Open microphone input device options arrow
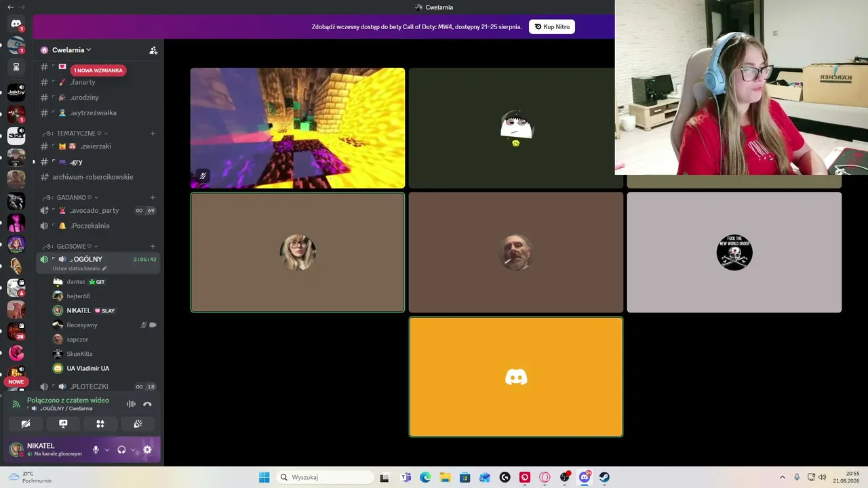868x488 pixels. coord(107,449)
